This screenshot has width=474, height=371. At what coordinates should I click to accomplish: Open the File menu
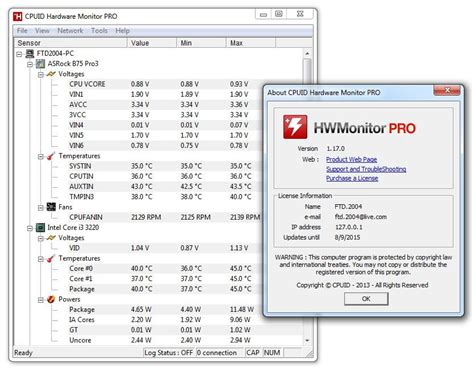coord(22,31)
